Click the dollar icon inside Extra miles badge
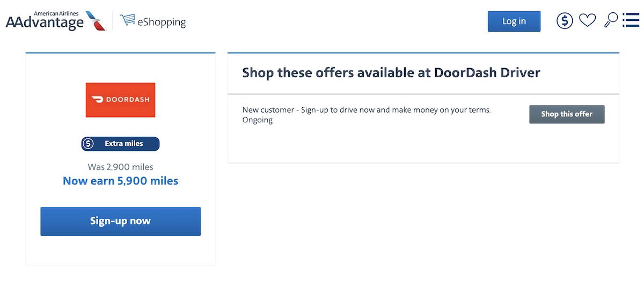The image size is (644, 281). (89, 144)
